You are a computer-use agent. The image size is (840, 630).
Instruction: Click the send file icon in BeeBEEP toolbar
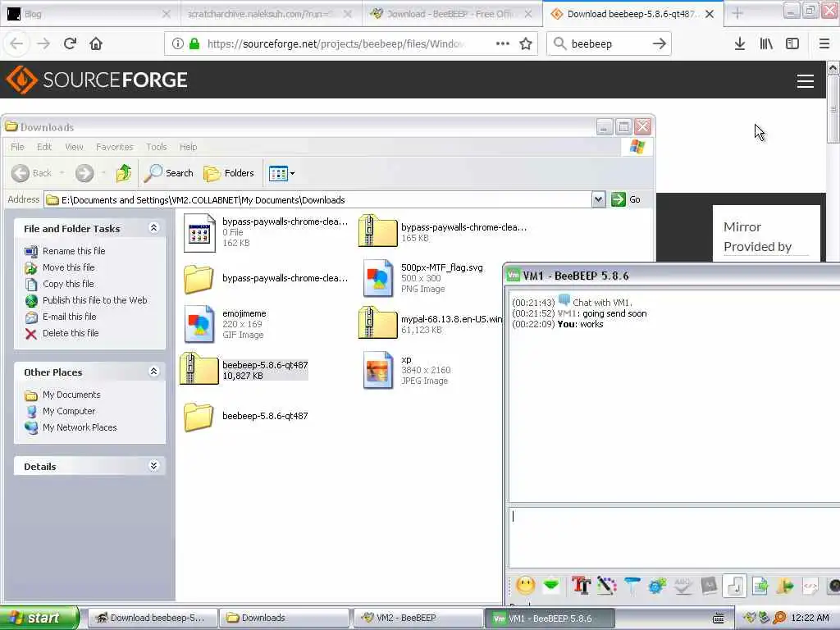tap(760, 586)
